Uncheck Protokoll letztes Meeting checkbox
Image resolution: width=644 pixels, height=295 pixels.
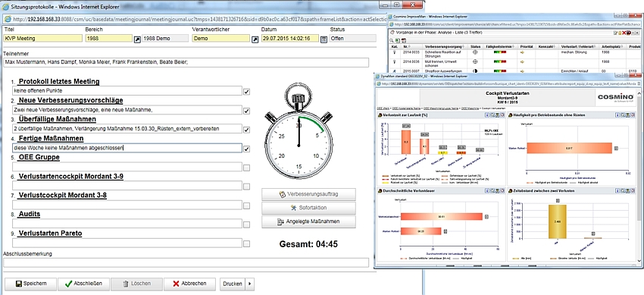(246, 92)
